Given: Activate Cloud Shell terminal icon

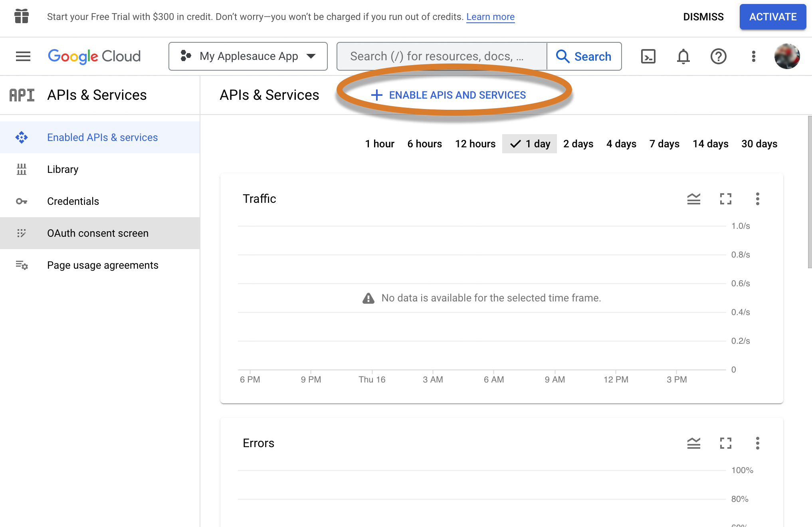Looking at the screenshot, I should (x=648, y=56).
